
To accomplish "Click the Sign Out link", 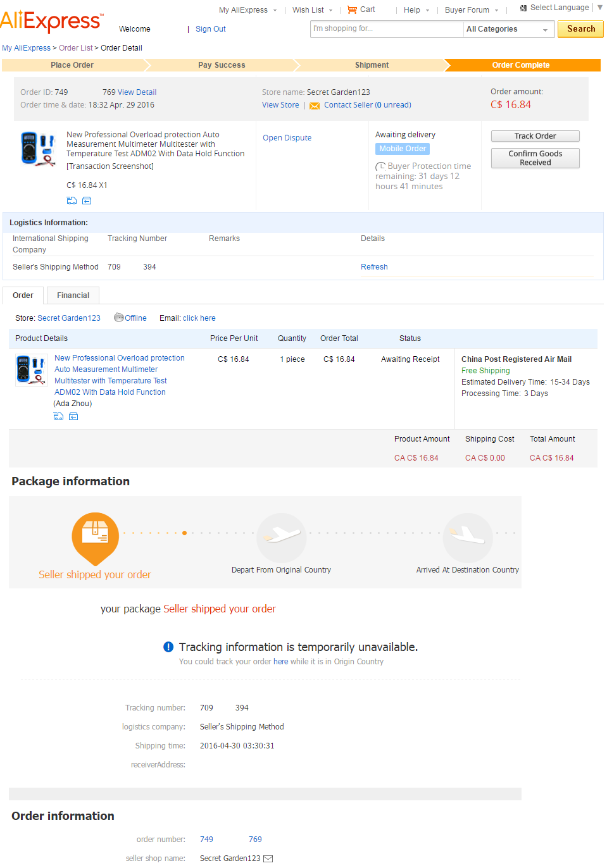I will click(x=211, y=29).
